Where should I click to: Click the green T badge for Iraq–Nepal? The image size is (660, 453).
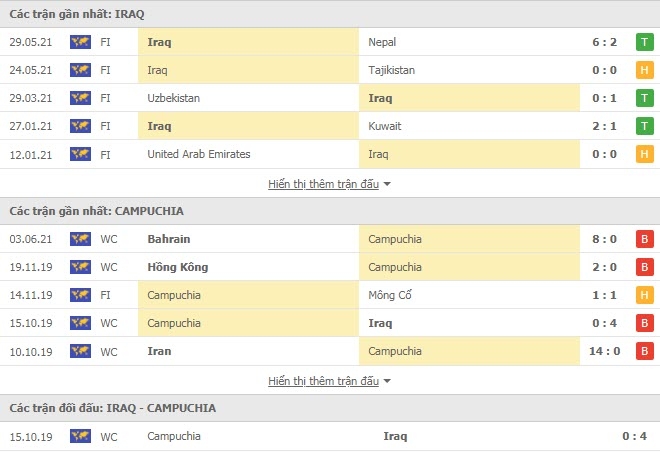pos(644,42)
